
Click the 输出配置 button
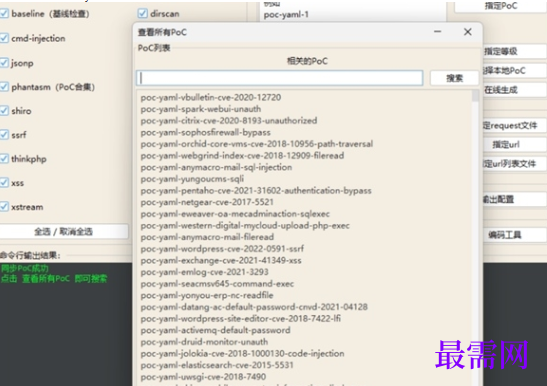(x=515, y=199)
